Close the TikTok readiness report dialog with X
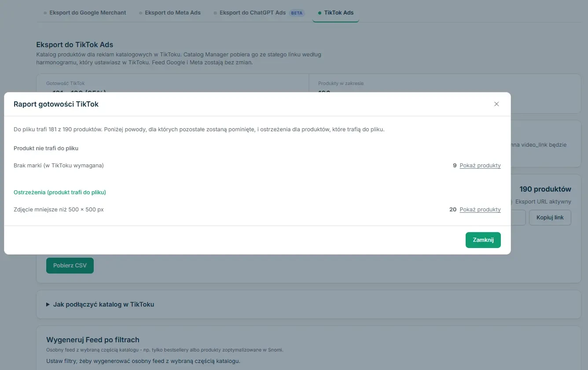This screenshot has width=588, height=370. tap(496, 104)
